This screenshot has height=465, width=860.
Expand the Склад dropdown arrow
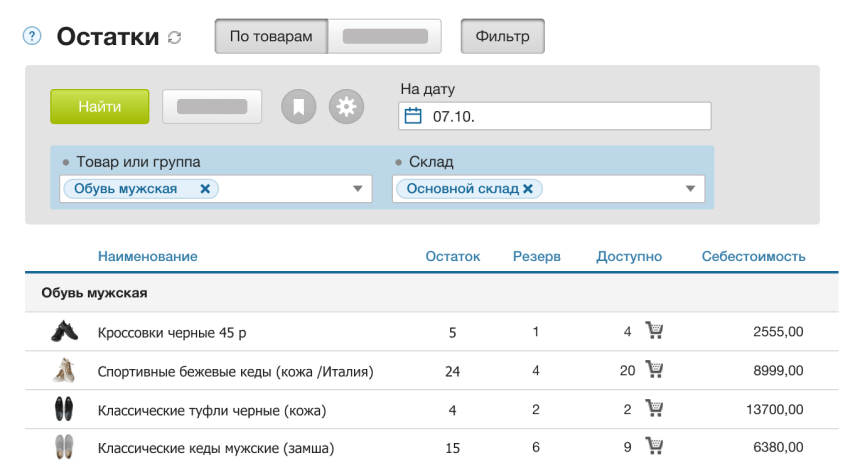pyautogui.click(x=689, y=189)
